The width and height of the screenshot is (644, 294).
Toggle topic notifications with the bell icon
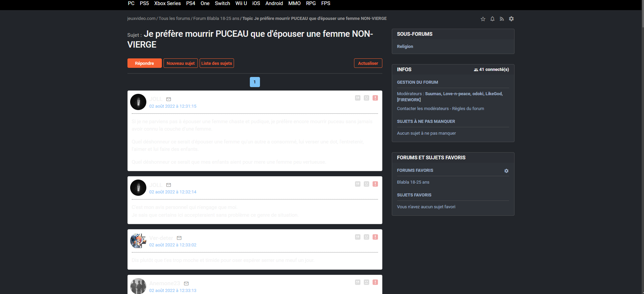point(492,19)
